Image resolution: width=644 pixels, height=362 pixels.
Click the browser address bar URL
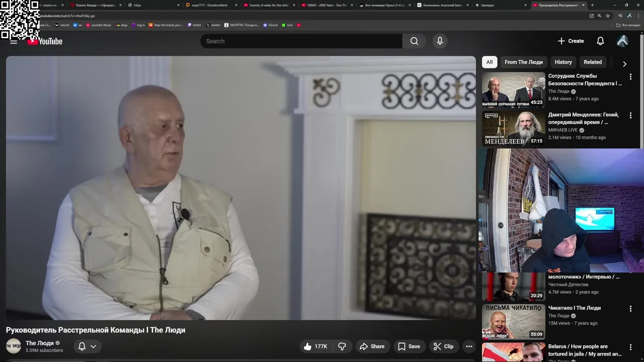coord(67,16)
